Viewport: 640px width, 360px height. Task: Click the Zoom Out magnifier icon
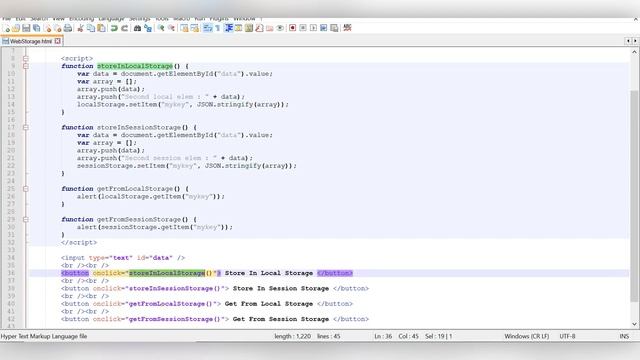(x=171, y=28)
